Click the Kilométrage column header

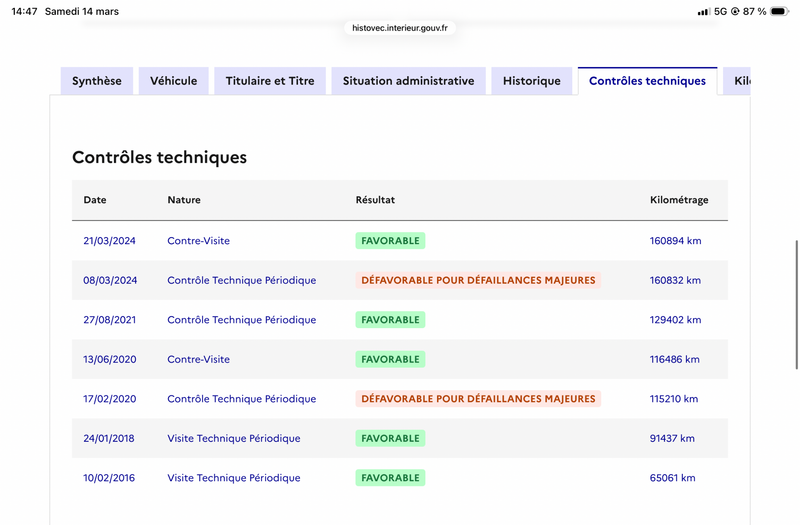tap(679, 200)
